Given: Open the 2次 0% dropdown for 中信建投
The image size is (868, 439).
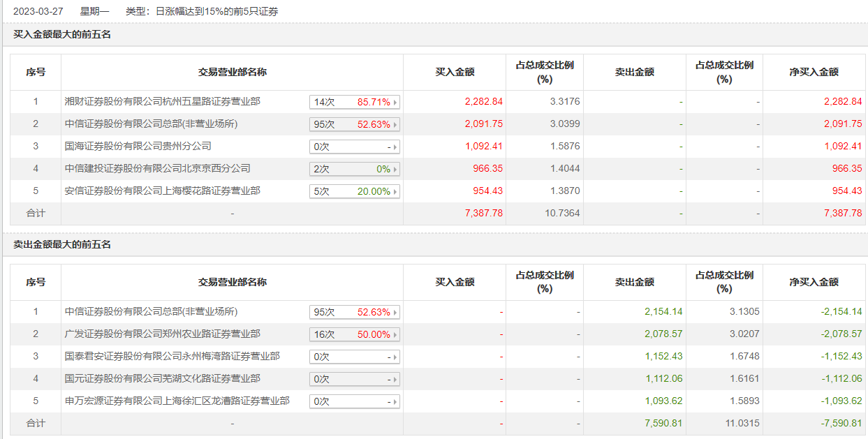Looking at the screenshot, I should (x=355, y=169).
